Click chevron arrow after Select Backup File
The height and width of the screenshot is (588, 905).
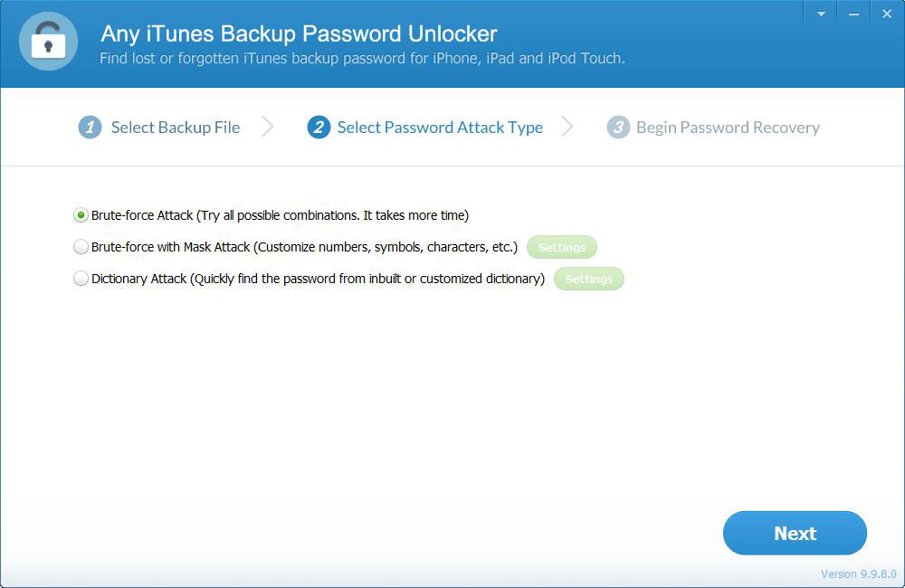pos(268,127)
